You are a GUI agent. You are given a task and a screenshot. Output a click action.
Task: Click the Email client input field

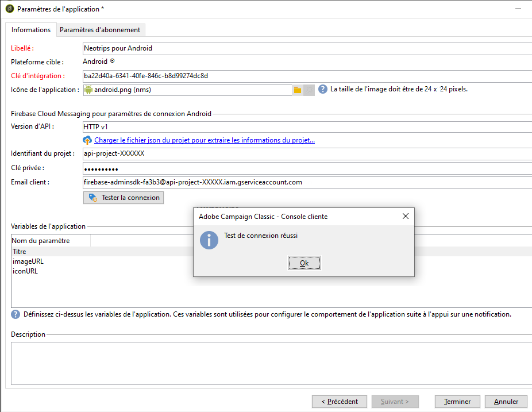point(307,183)
